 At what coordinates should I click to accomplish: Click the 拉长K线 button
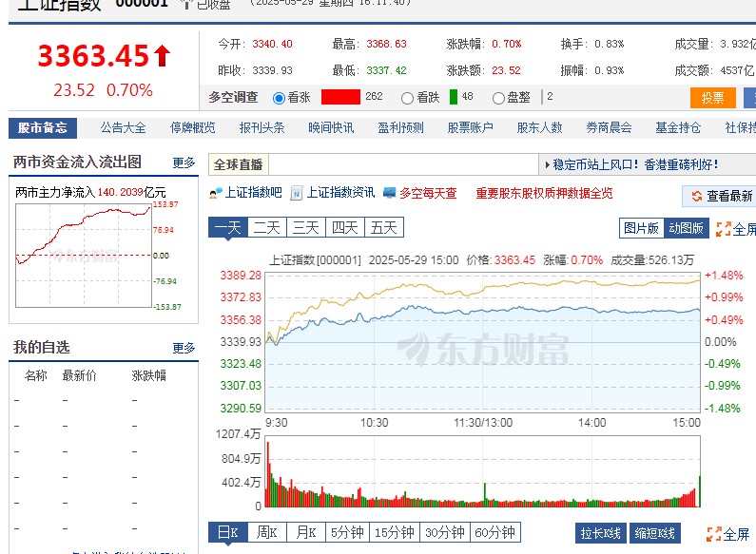pyautogui.click(x=600, y=533)
